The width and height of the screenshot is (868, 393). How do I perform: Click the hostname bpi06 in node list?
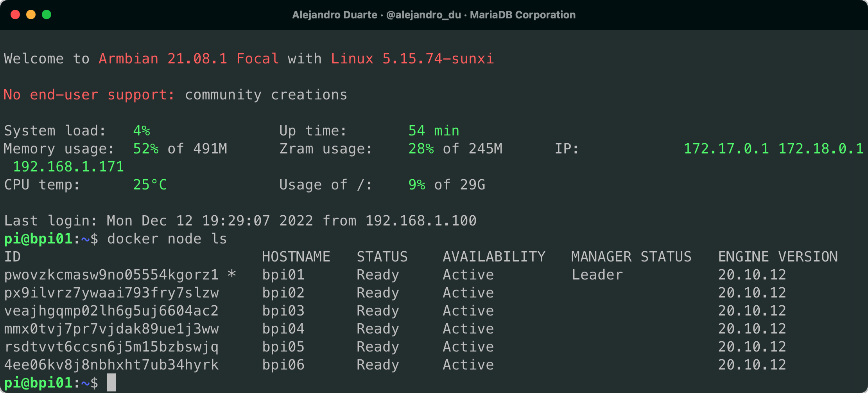283,365
